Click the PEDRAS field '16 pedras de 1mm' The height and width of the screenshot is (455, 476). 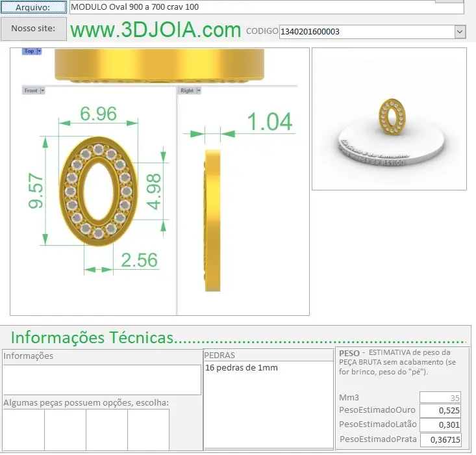(269, 404)
